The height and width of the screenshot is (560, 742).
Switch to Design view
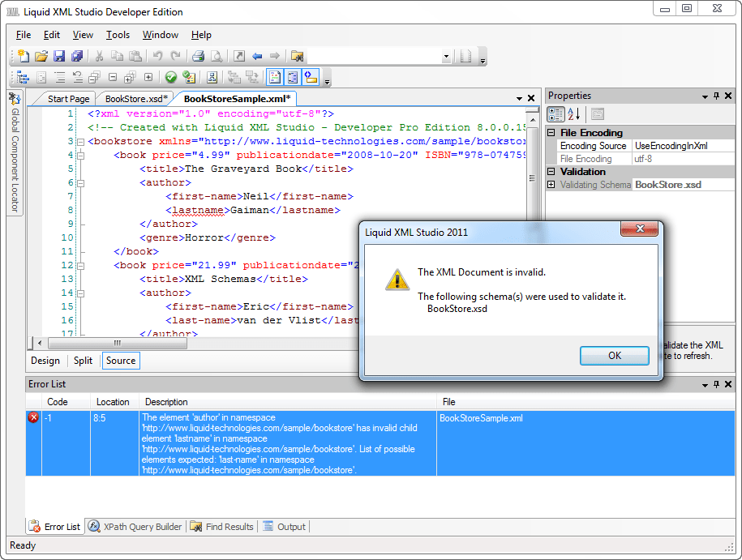point(45,361)
